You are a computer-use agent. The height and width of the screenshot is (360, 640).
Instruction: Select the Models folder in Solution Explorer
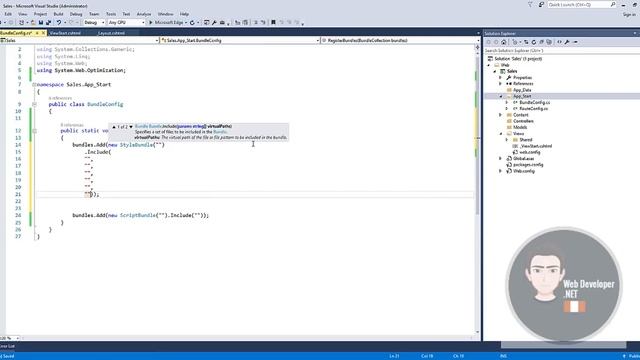pos(520,127)
